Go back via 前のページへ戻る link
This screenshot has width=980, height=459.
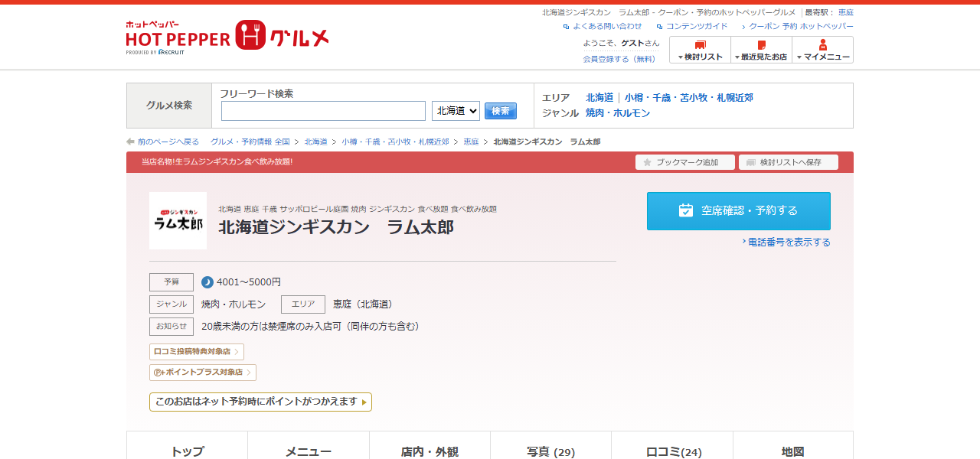pyautogui.click(x=168, y=142)
